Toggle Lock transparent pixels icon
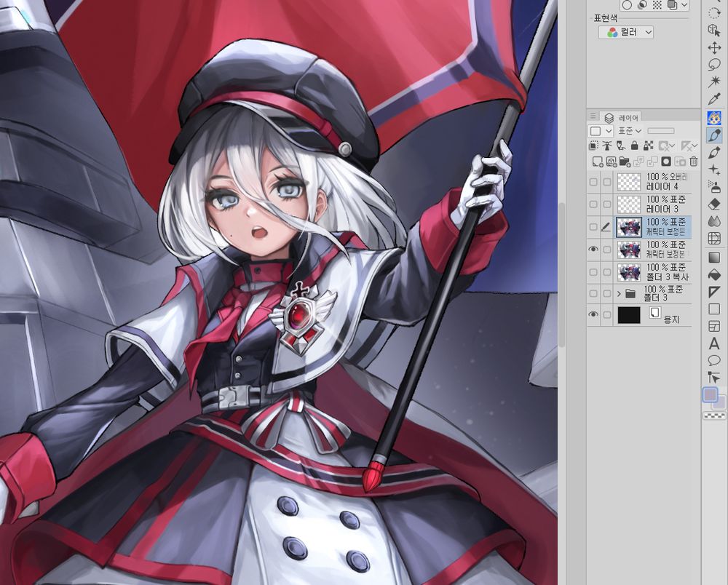This screenshot has width=728, height=585. [648, 146]
